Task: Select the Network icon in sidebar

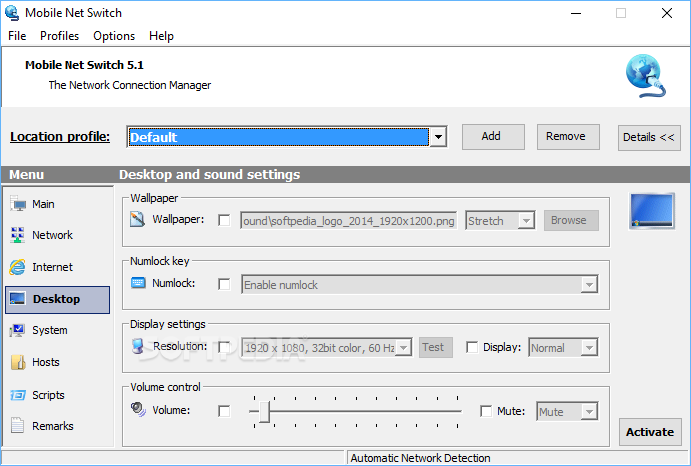Action: point(18,236)
